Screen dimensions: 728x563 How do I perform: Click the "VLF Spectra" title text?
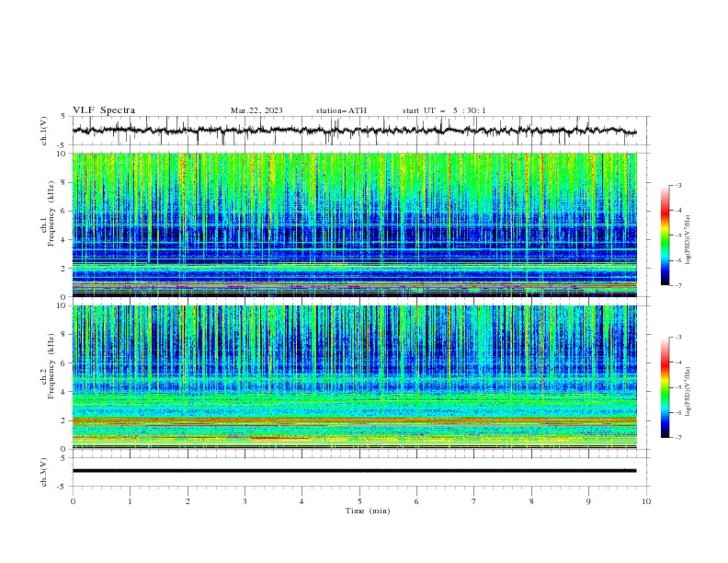coord(104,110)
